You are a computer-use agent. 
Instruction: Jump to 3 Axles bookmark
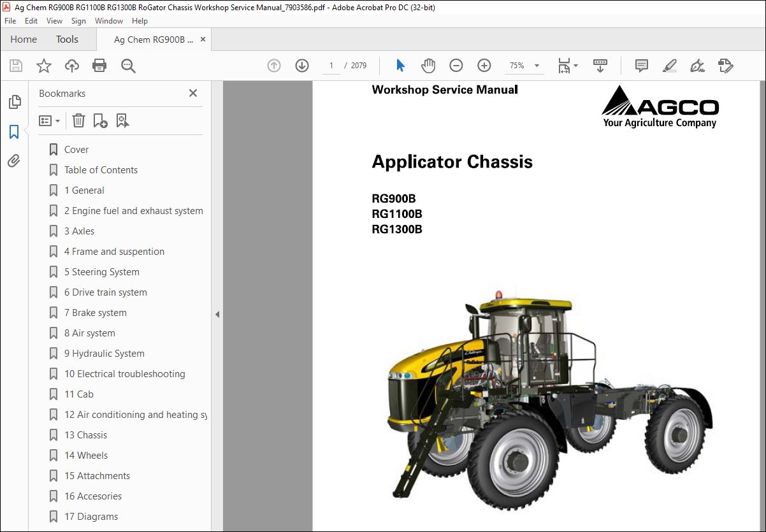[x=79, y=231]
